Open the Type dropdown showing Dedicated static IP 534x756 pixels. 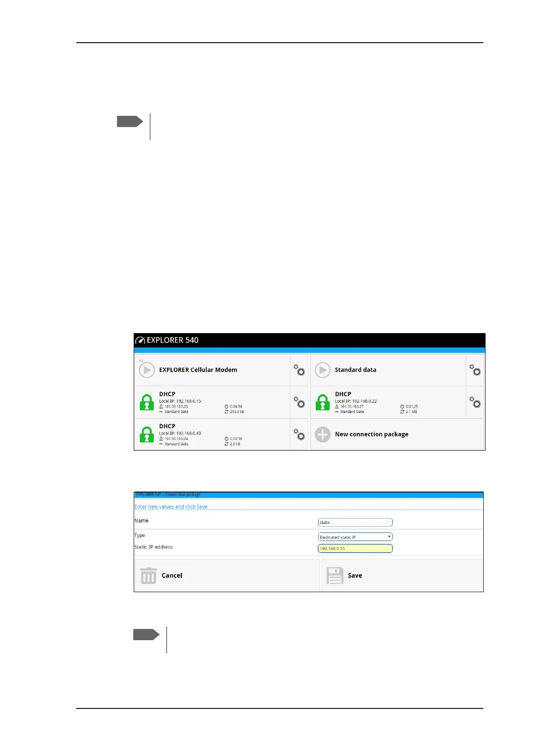355,537
